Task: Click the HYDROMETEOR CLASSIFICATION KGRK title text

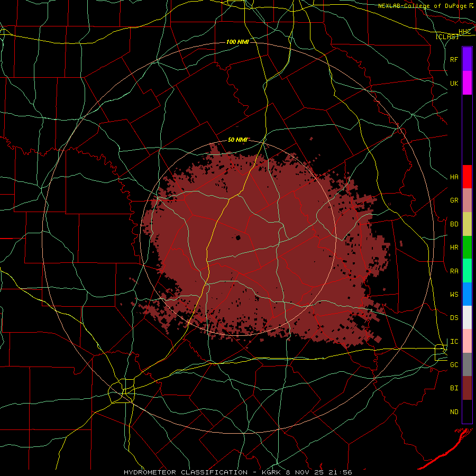Action: tap(238, 472)
